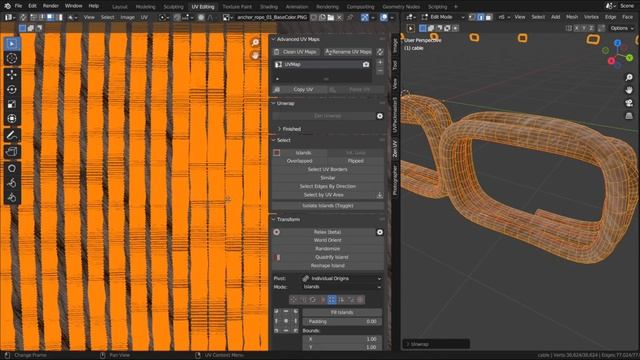Toggle the UVMap active render camera icon
This screenshot has width=640, height=360.
pos(366,64)
